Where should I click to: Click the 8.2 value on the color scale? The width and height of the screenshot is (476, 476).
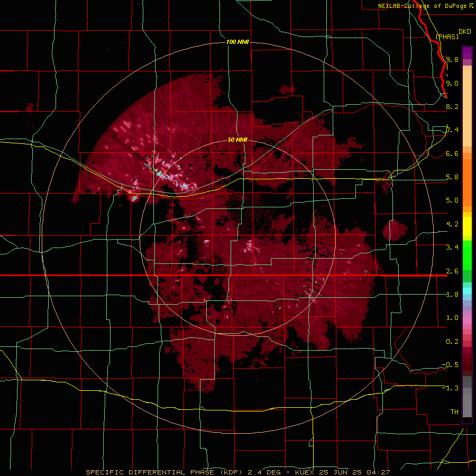click(x=452, y=106)
